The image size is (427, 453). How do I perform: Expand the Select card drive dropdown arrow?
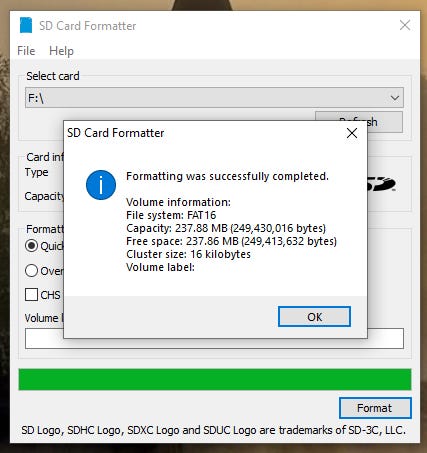click(395, 98)
